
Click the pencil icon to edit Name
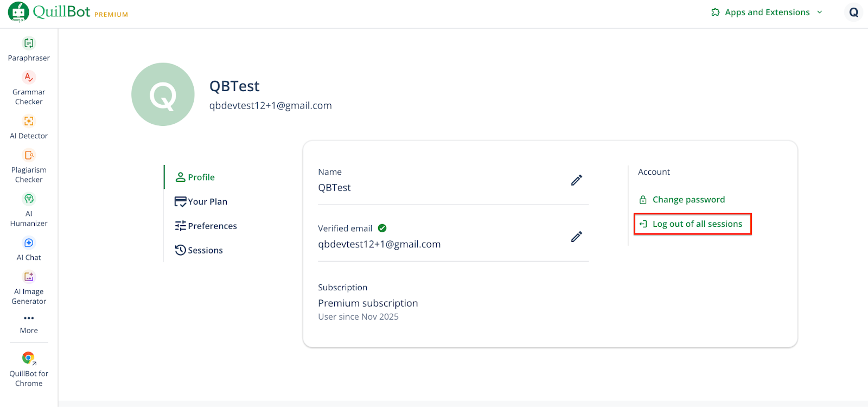point(577,180)
